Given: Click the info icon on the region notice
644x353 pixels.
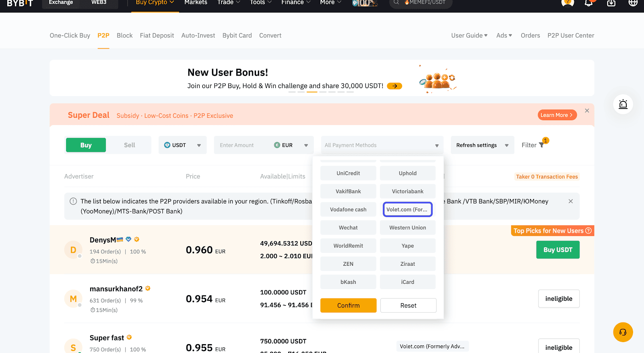Looking at the screenshot, I should click(x=73, y=201).
